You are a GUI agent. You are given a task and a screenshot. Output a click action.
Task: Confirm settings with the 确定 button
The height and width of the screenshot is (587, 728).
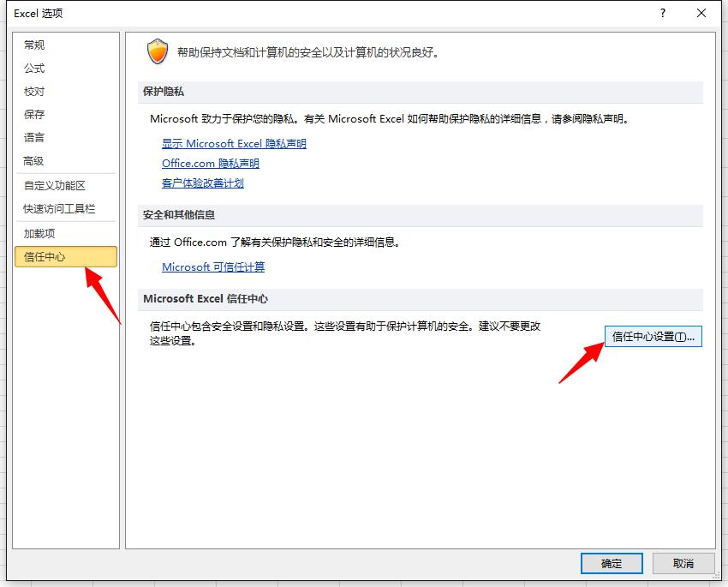coord(611,563)
